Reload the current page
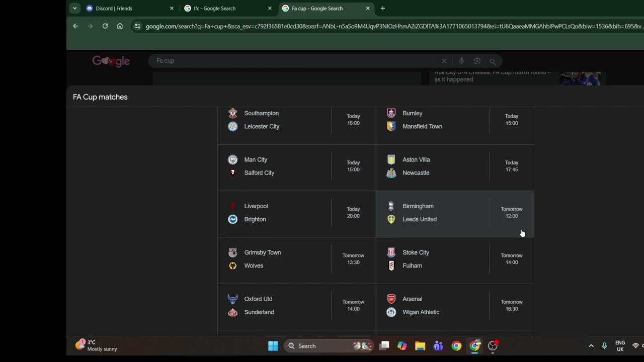This screenshot has width=644, height=362. (105, 26)
